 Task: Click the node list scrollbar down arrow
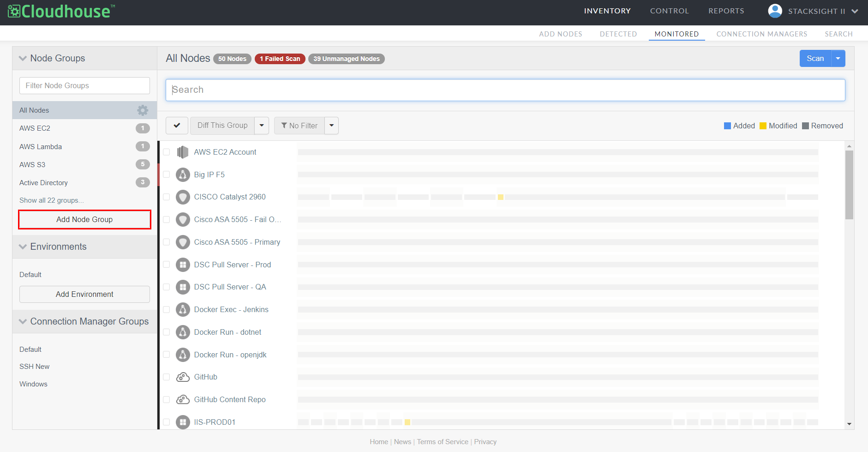849,424
